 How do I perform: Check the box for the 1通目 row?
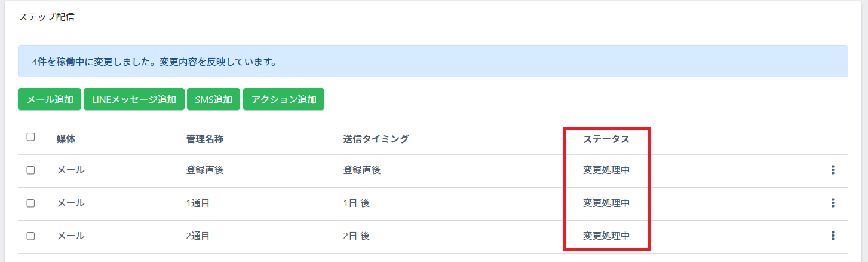[30, 203]
